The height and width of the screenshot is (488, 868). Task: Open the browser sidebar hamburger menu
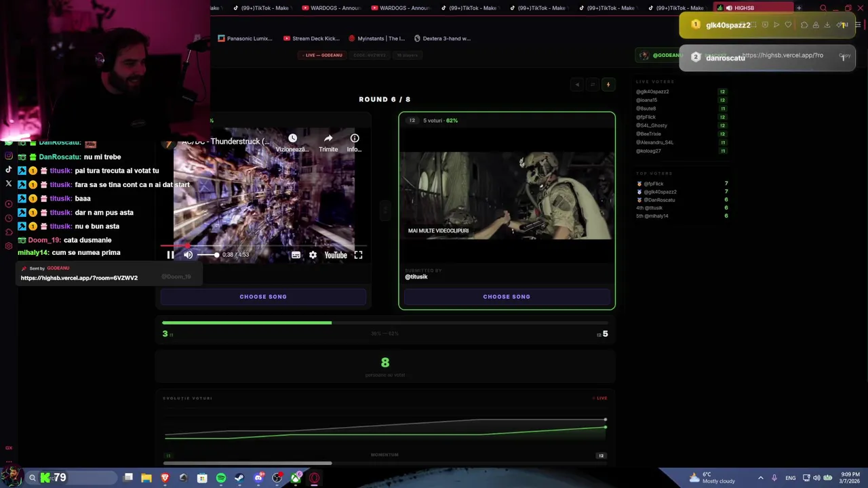857,25
